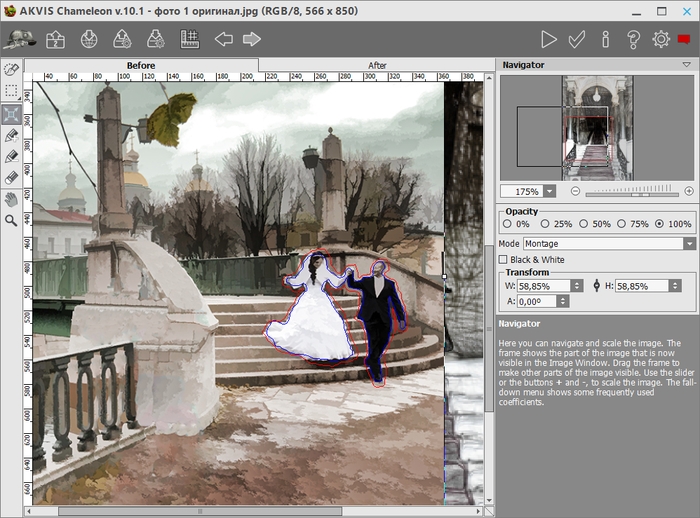Open the Mode dropdown showing Montage
The width and height of the screenshot is (700, 518).
690,244
